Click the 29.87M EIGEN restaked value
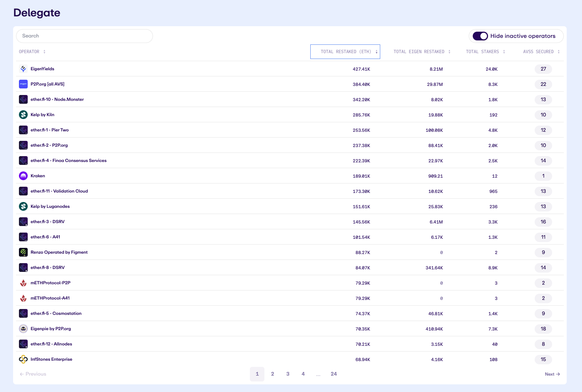 pos(435,84)
